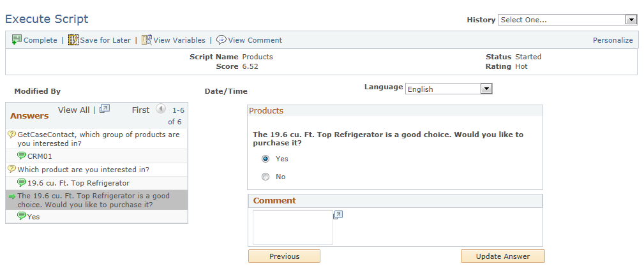Open Answers grid in new window icon

(105, 109)
